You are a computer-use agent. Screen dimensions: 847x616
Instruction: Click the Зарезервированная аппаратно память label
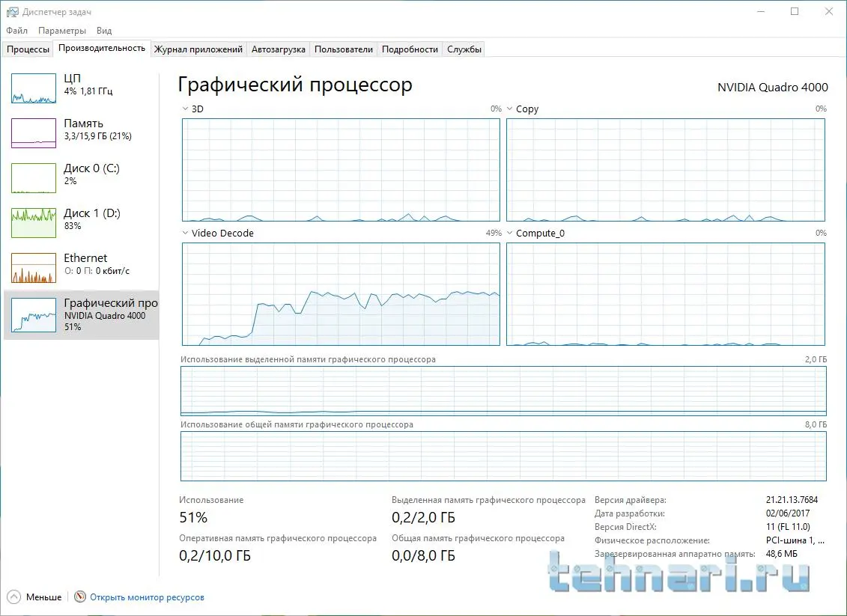point(675,554)
